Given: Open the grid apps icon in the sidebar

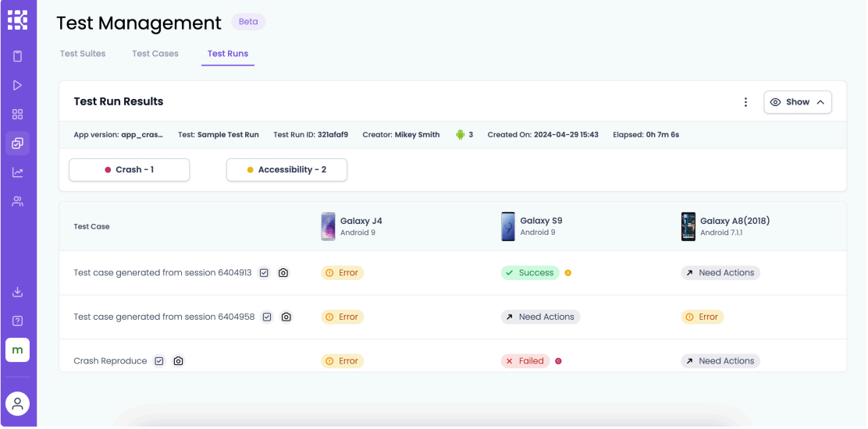Looking at the screenshot, I should [x=18, y=115].
